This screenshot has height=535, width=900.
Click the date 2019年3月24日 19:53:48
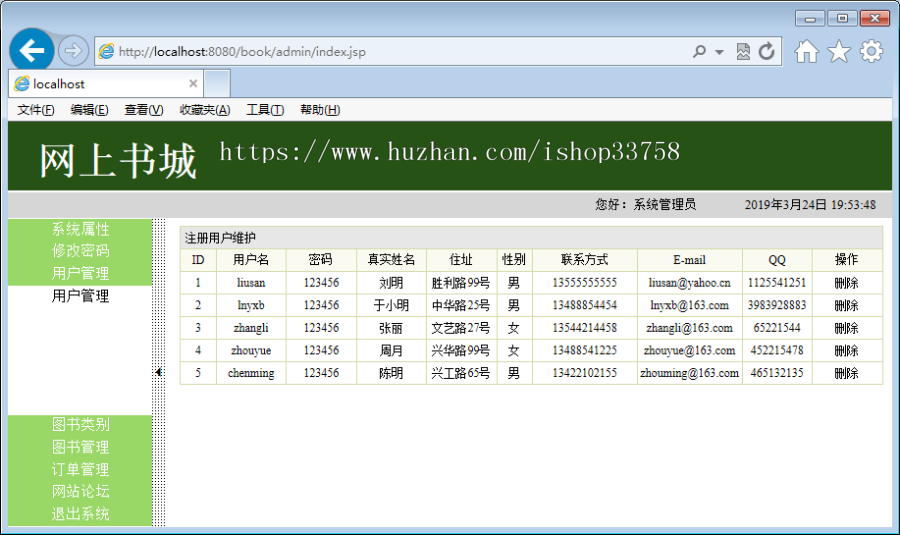click(810, 204)
